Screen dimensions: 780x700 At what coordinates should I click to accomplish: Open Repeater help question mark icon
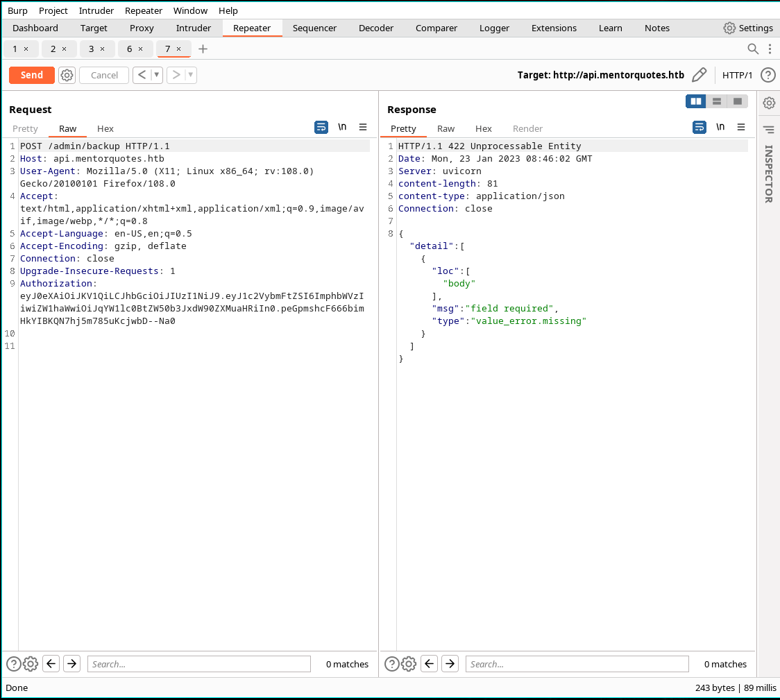tap(768, 75)
